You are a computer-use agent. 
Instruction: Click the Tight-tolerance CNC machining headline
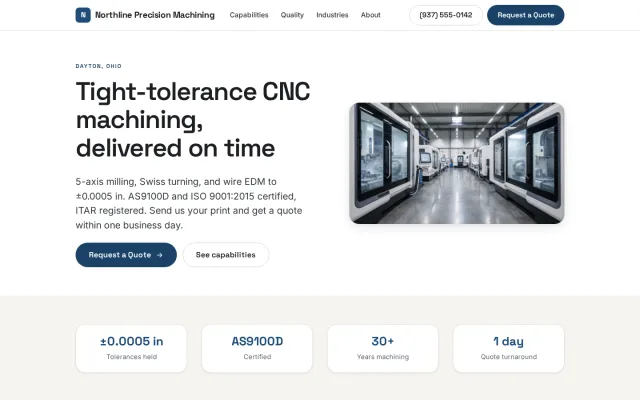(193, 120)
